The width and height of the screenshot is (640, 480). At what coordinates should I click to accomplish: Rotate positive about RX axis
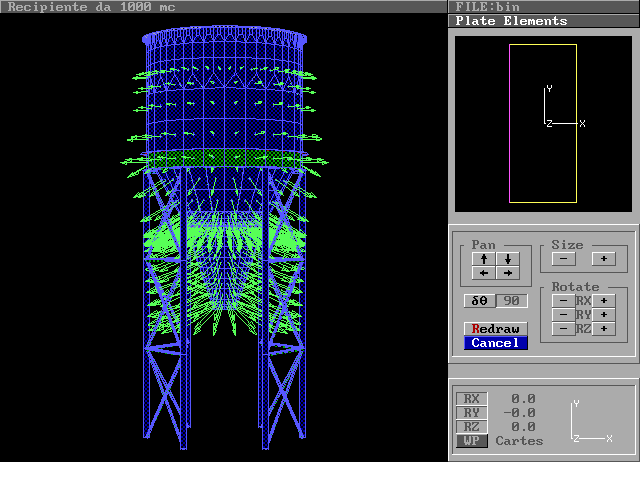coord(605,300)
